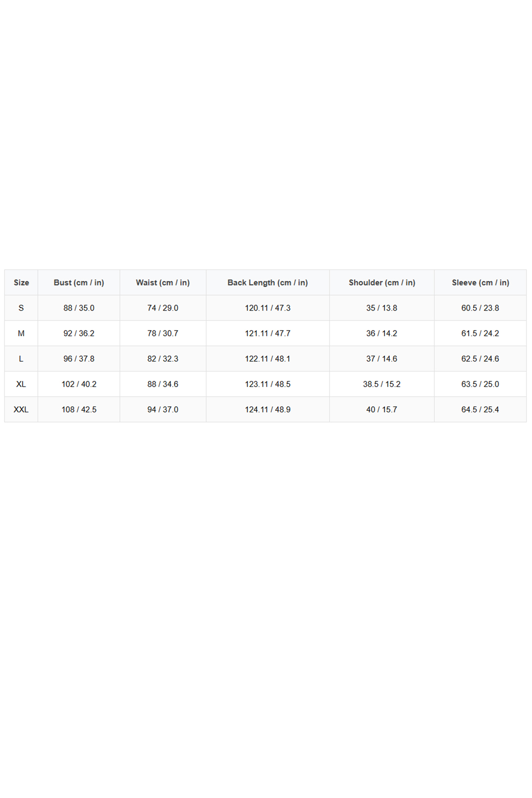
Task: Select shoulder value 36 / 14.2
Action: [x=382, y=333]
